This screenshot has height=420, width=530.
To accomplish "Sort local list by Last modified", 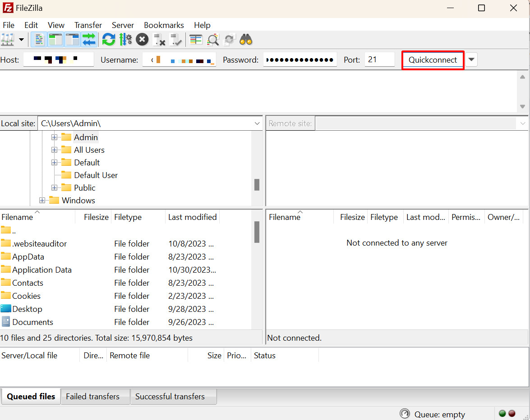I will [x=192, y=217].
